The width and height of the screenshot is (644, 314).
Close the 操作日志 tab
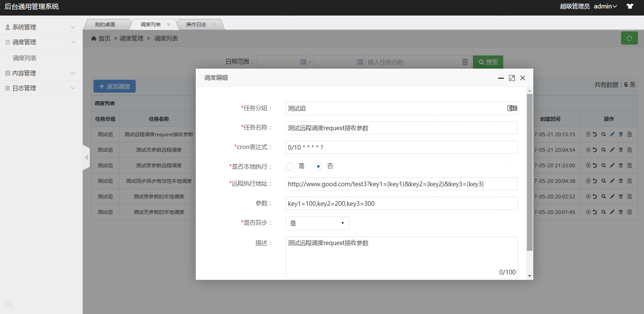(214, 24)
